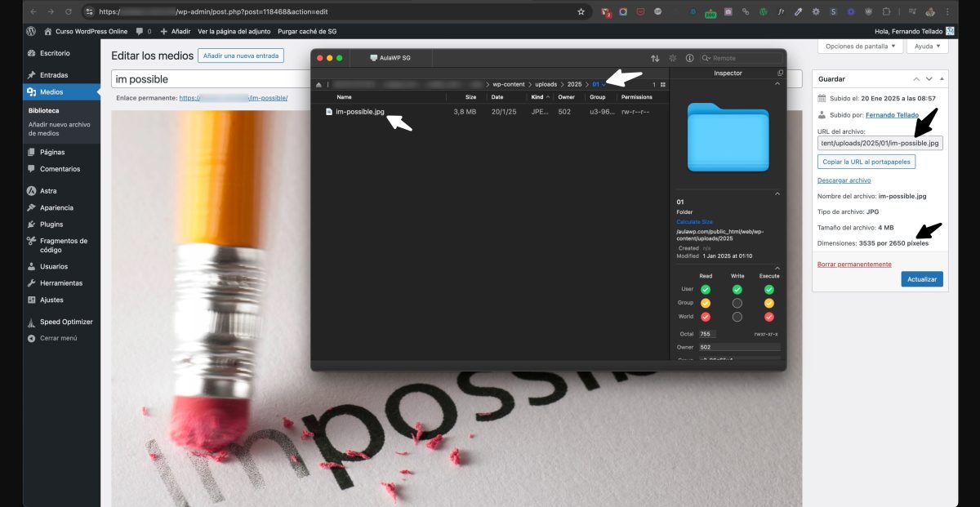Open the WordPress logo menu in admin bar

[x=31, y=31]
